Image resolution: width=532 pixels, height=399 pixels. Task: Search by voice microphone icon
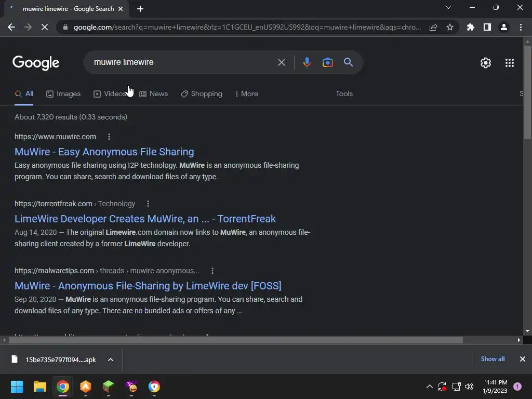point(307,62)
